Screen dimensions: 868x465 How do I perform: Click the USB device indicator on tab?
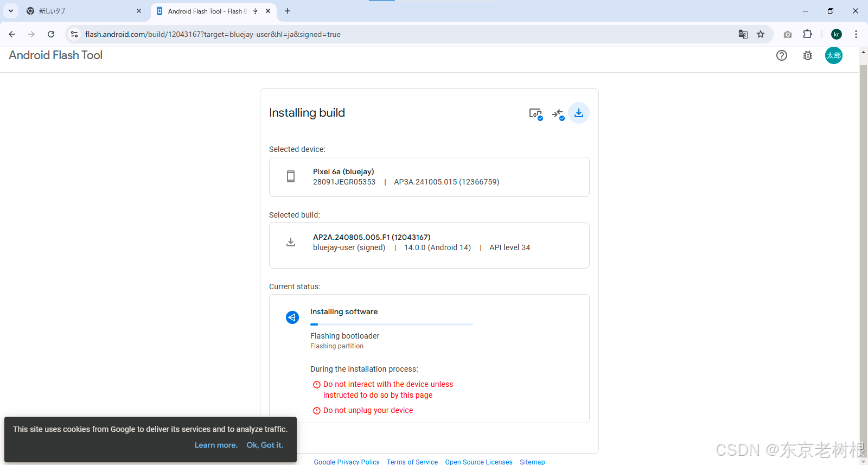click(x=255, y=11)
